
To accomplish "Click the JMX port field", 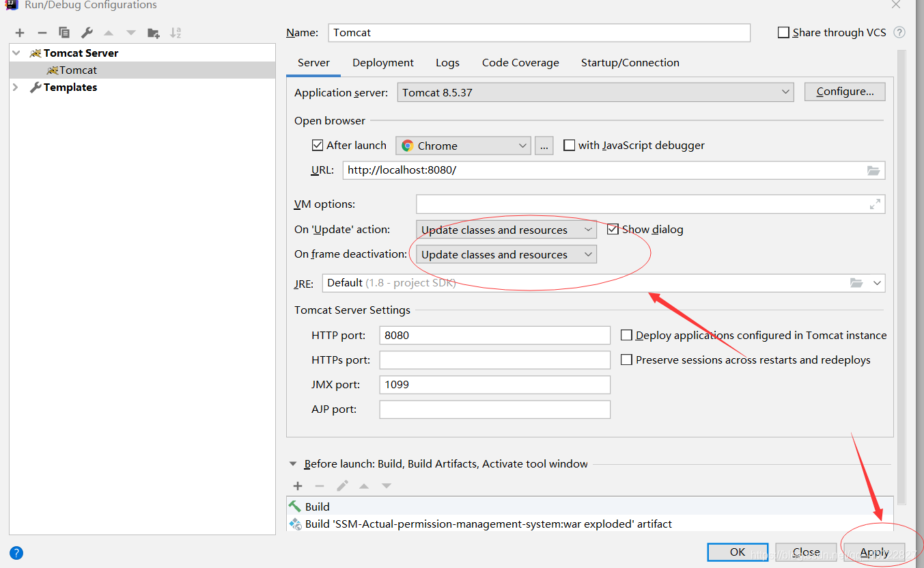I will pyautogui.click(x=494, y=385).
